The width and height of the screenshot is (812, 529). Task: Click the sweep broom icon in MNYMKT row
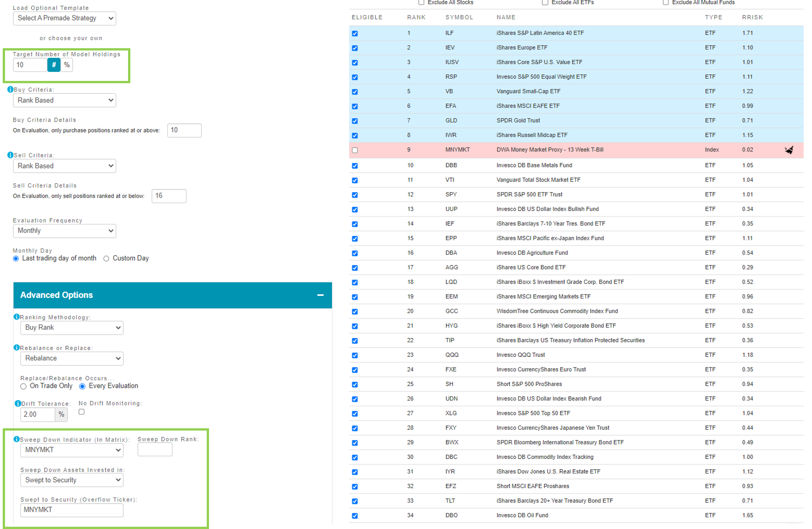point(789,150)
